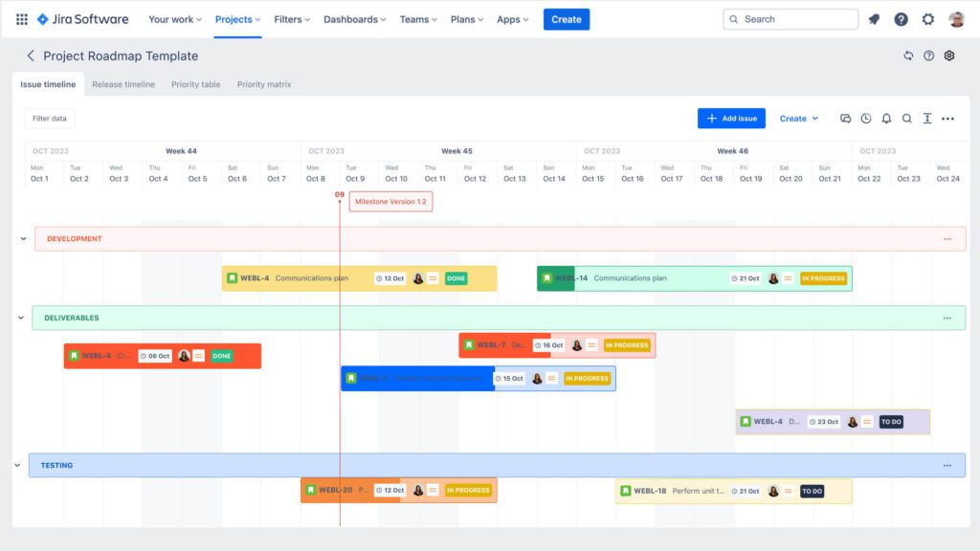
Task: Click the Project Roadmap Template title
Action: [x=121, y=55]
